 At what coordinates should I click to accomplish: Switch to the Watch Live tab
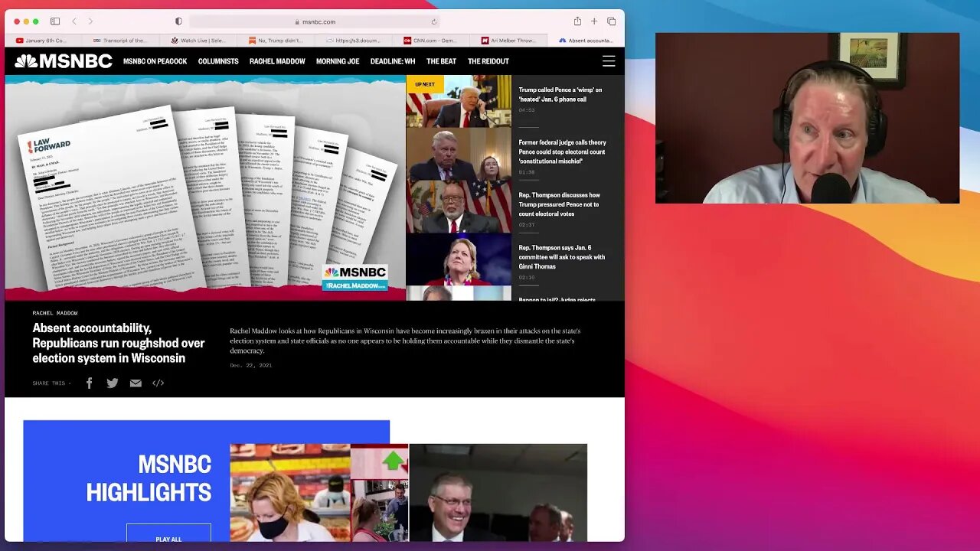(x=198, y=40)
